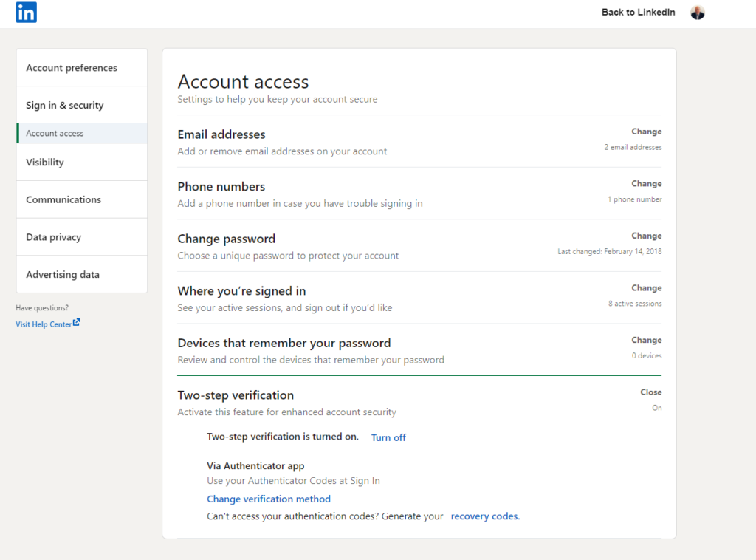Viewport: 756px width, 560px height.
Task: Click the 'Via Authenticator app' label
Action: coord(255,466)
